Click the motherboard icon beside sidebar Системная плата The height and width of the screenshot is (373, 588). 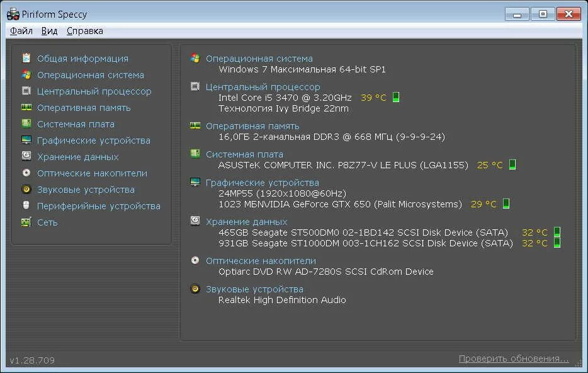click(26, 123)
